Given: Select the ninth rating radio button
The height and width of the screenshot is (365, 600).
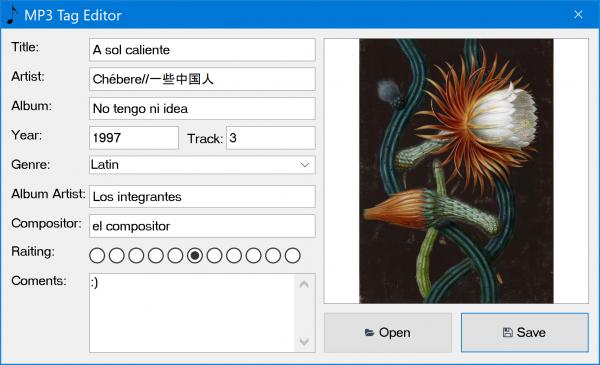Looking at the screenshot, I should tap(253, 256).
